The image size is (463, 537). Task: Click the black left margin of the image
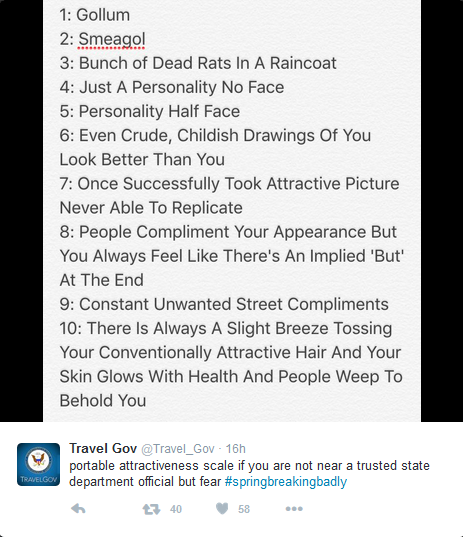click(x=22, y=211)
